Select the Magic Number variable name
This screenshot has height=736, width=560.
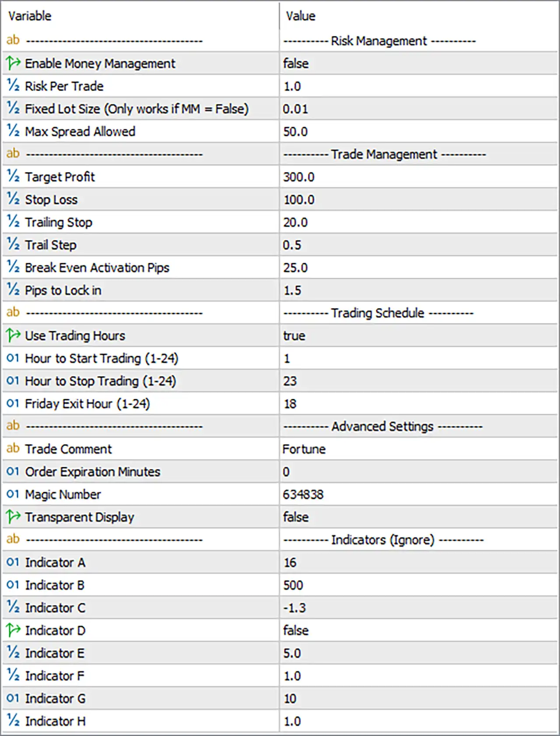pyautogui.click(x=63, y=494)
